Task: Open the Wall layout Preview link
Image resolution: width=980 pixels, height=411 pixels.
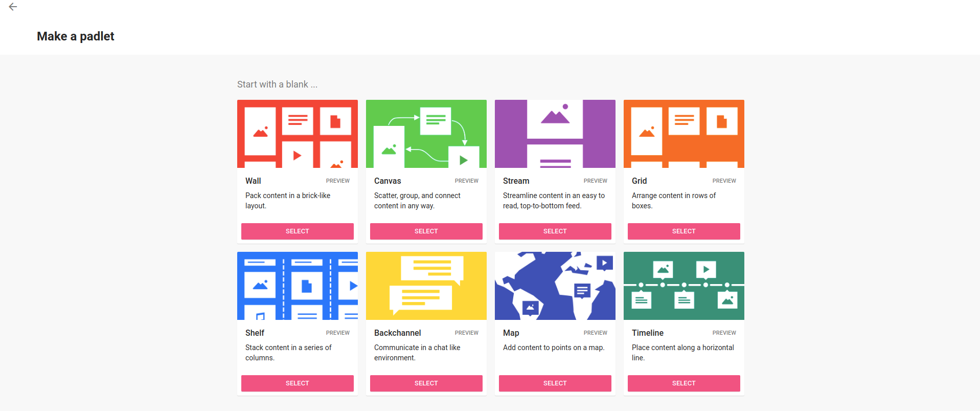Action: [337, 181]
